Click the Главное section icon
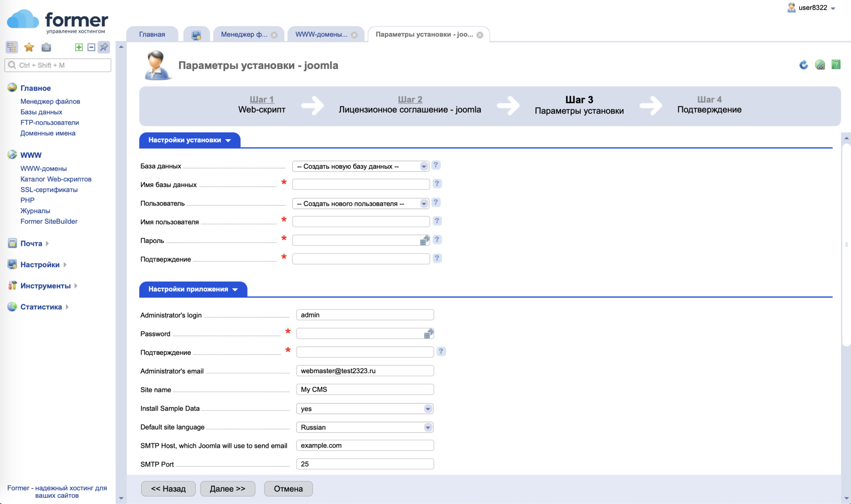 pos(12,88)
